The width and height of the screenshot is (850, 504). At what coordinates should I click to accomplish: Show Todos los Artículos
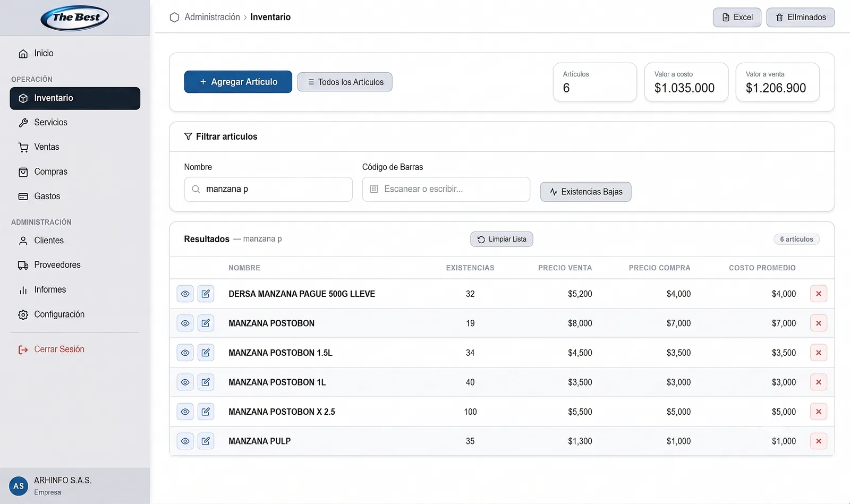tap(345, 82)
